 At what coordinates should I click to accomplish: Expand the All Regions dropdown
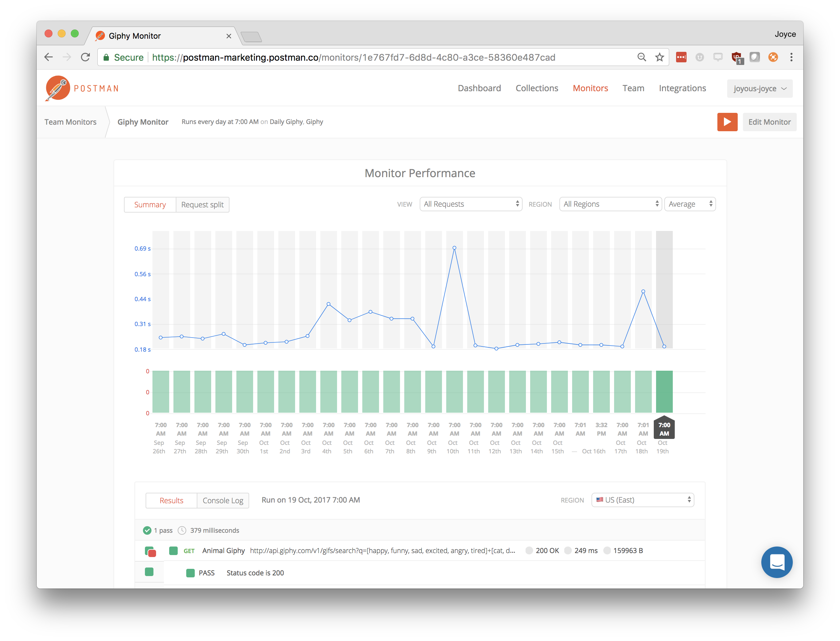[610, 204]
